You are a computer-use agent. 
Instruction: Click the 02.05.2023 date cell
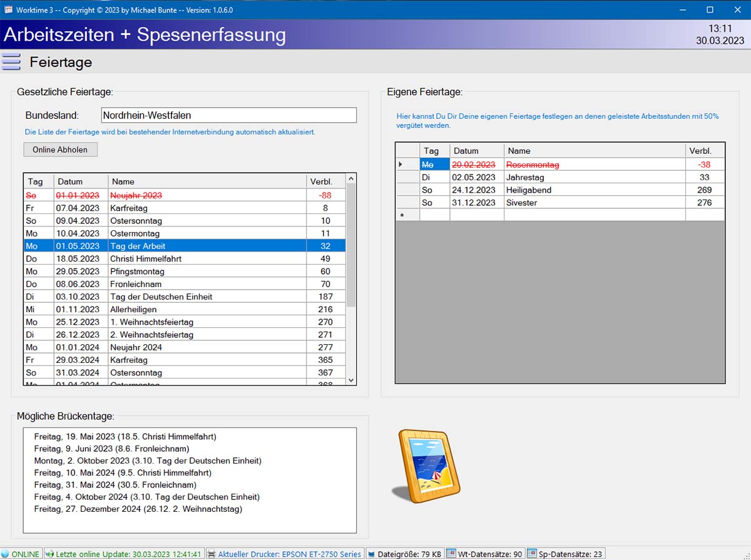coord(477,177)
